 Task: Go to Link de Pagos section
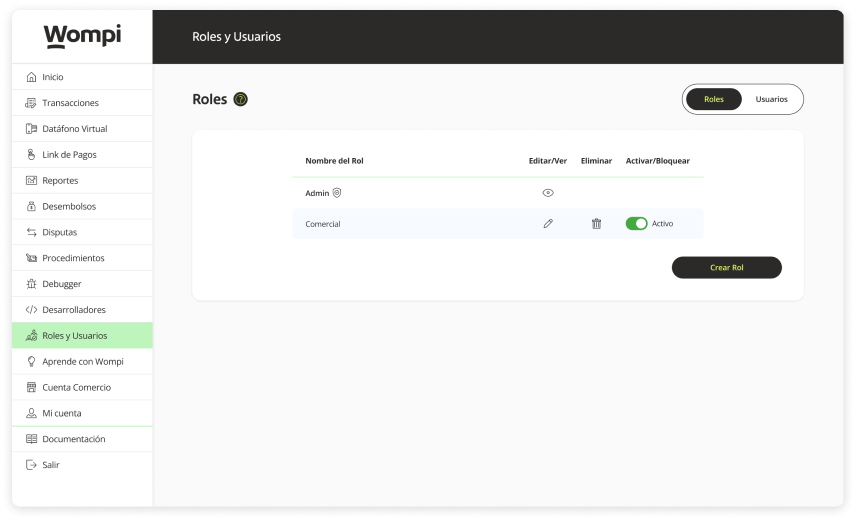point(69,155)
